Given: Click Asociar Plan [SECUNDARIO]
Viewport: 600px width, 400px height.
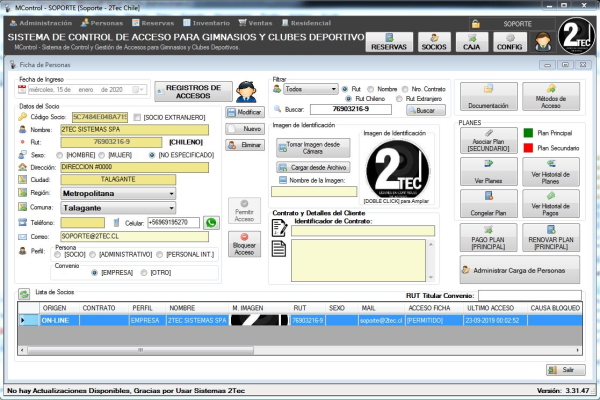Looking at the screenshot, I should 489,140.
